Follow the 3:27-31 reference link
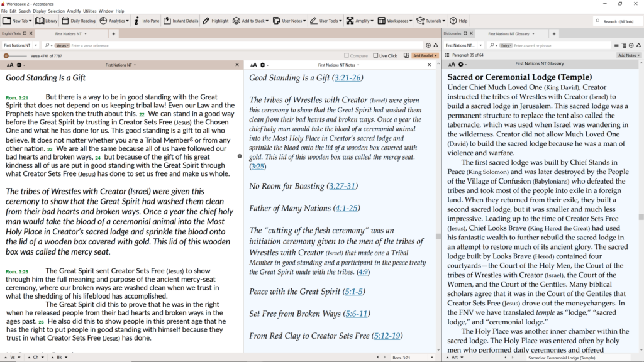The width and height of the screenshot is (644, 362). click(342, 186)
